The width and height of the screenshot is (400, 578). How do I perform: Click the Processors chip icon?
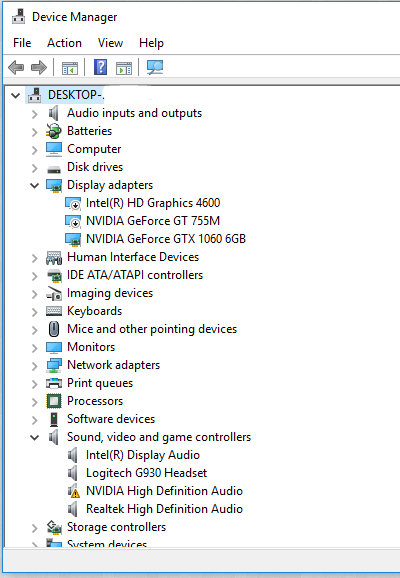pyautogui.click(x=54, y=401)
